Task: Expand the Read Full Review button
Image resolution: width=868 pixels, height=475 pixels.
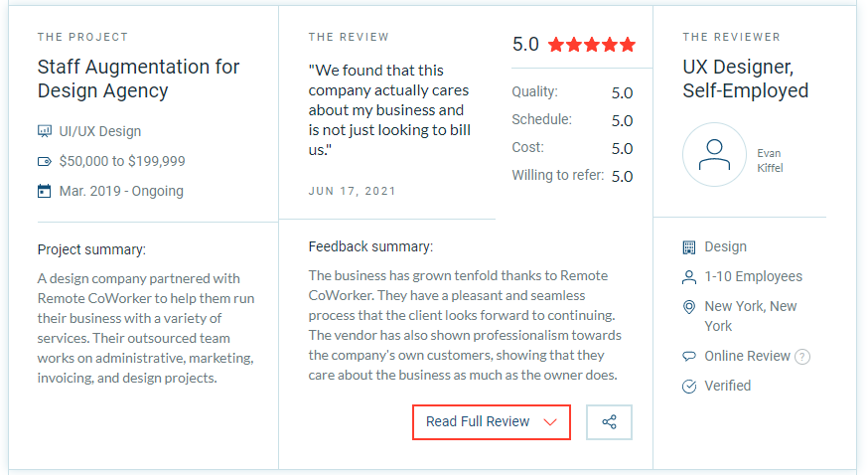Action: point(492,422)
